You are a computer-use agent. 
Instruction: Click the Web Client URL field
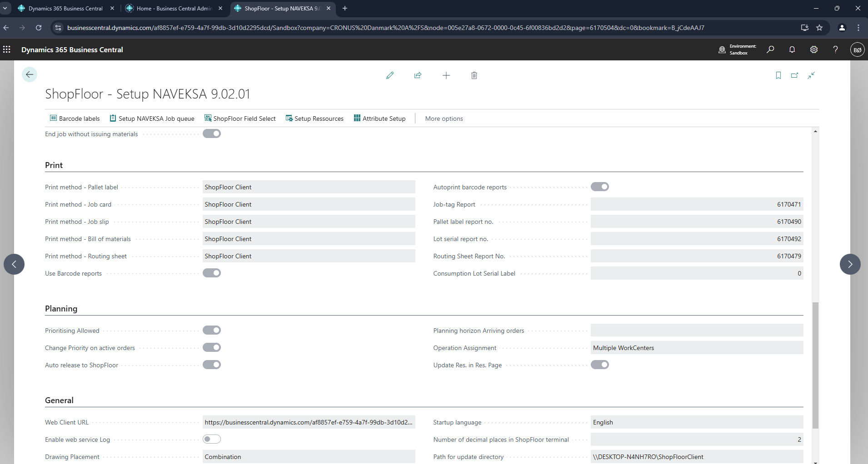pos(309,422)
